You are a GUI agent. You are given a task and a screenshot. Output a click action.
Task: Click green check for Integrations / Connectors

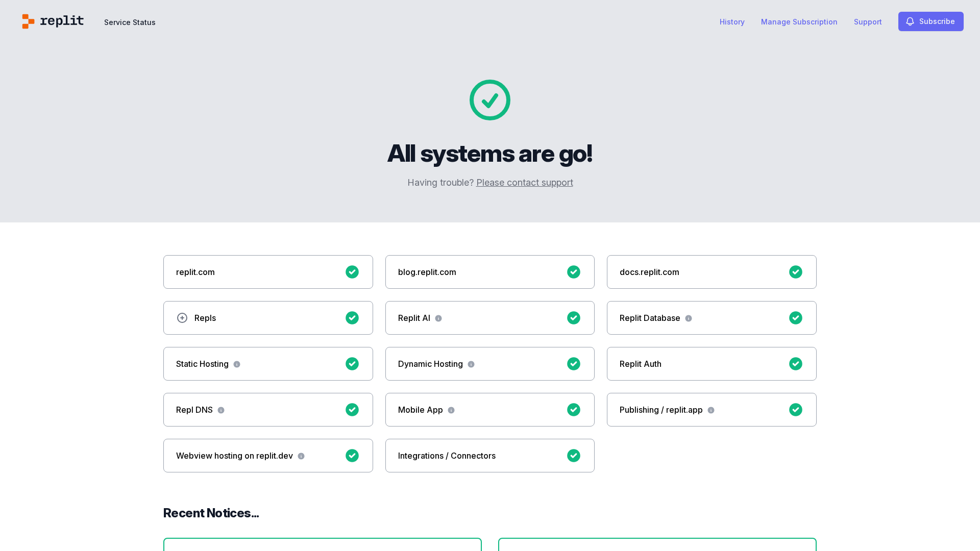(x=574, y=456)
